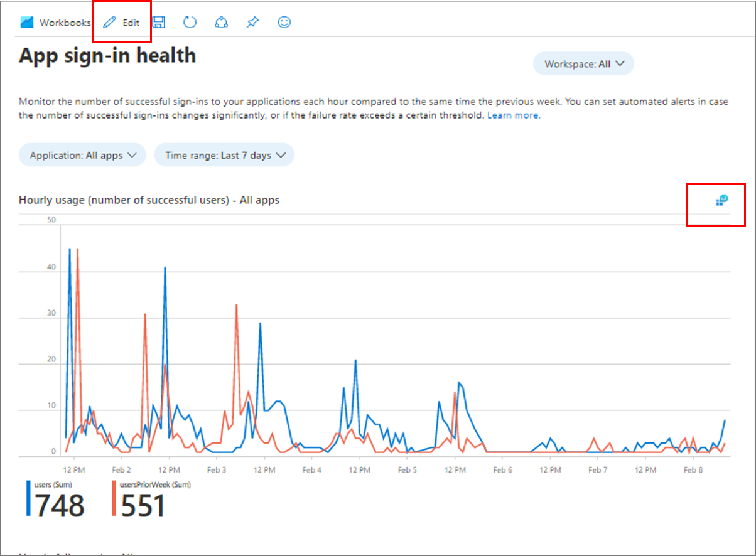Select the tallest blue spike in the chart
Screen dimensions: 756x556
pos(70,250)
